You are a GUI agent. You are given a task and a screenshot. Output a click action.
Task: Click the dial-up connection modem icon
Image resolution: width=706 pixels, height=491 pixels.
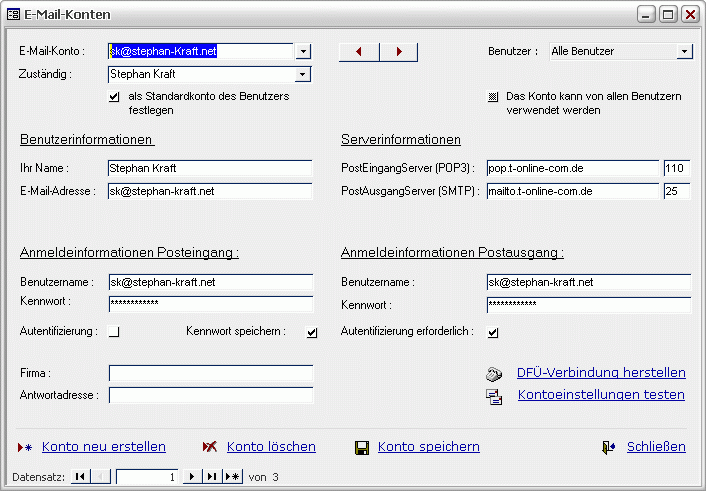click(493, 374)
